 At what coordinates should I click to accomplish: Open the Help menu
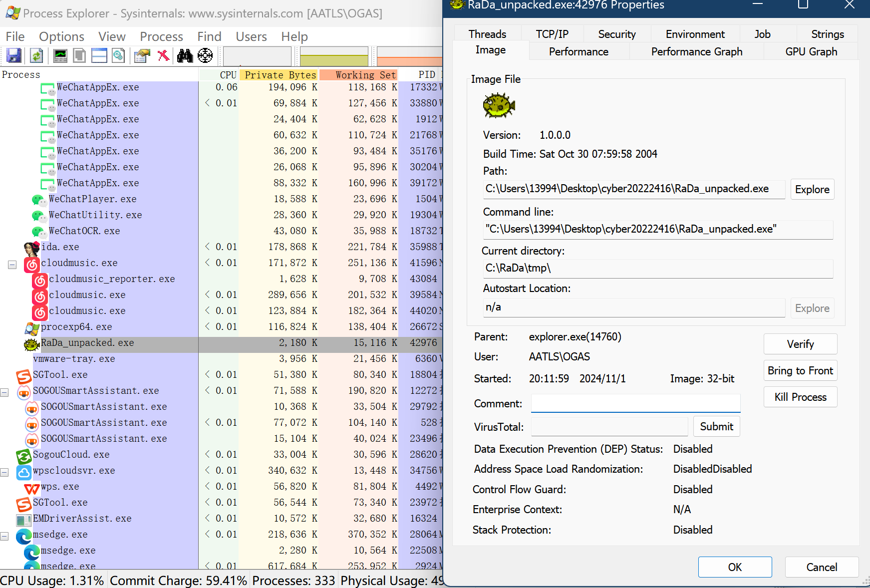(294, 36)
